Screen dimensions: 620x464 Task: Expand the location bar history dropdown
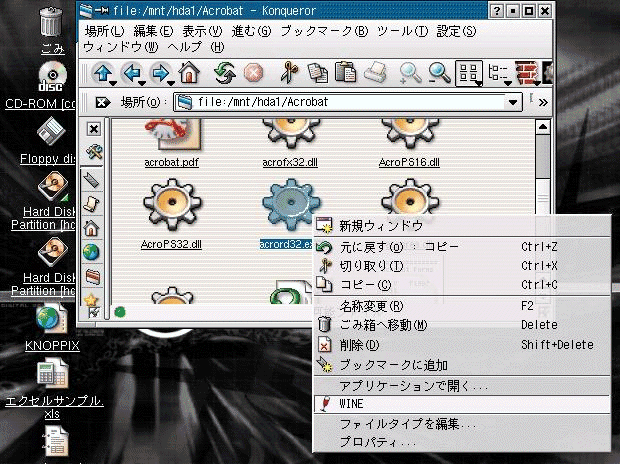pos(513,103)
